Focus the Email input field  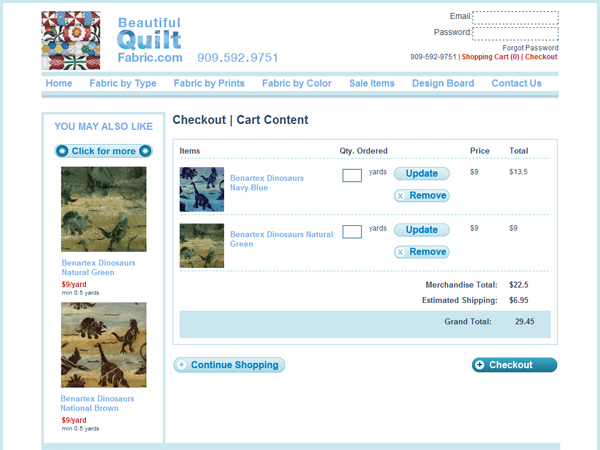tap(515, 18)
